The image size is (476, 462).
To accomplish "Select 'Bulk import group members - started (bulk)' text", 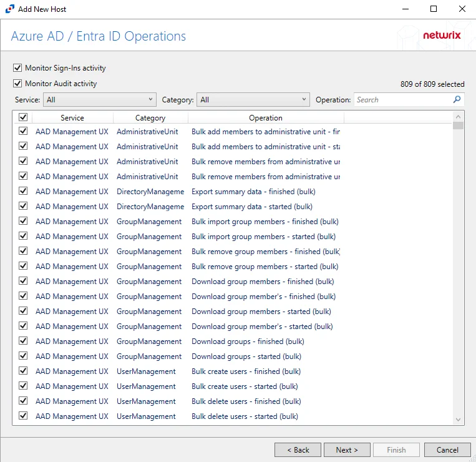I will click(263, 237).
